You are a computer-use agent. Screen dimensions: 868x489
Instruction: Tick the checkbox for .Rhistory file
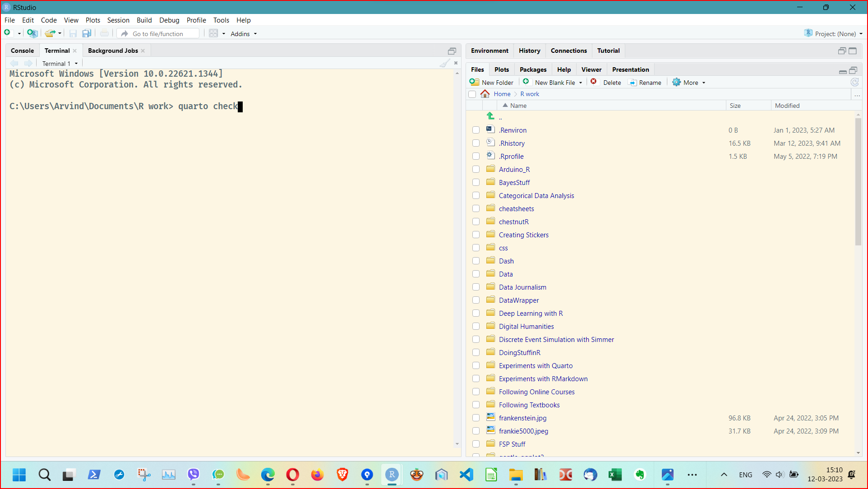476,143
